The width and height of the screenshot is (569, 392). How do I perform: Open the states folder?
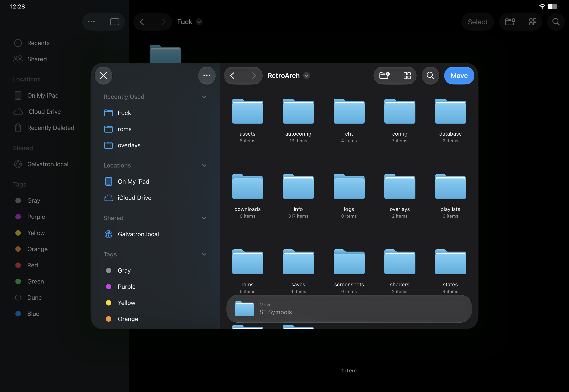coord(450,262)
